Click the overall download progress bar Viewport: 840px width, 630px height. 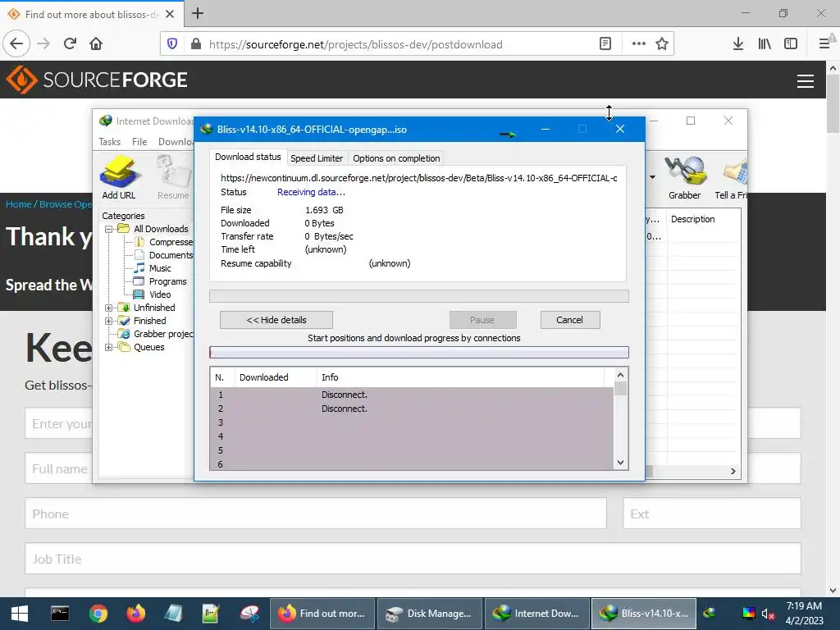[x=419, y=296]
